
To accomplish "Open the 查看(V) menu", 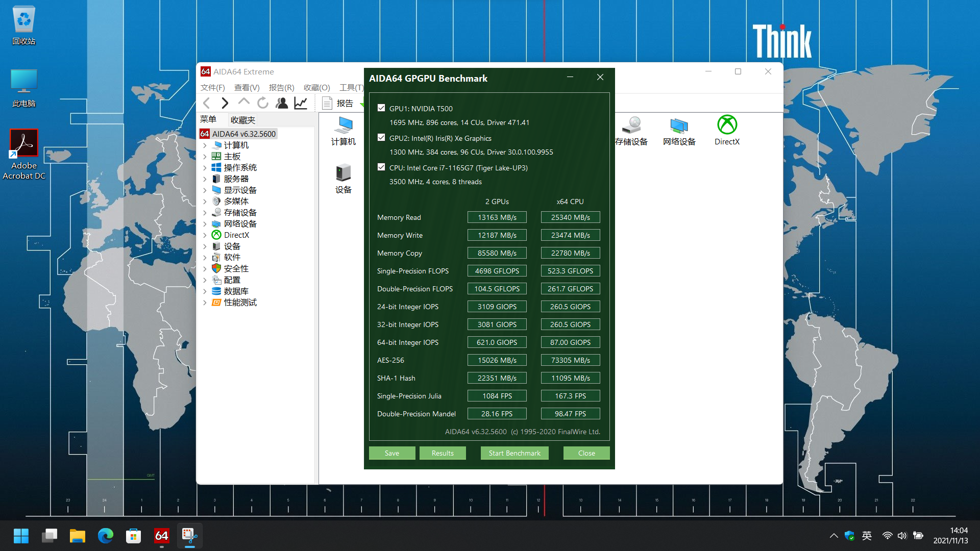I will 247,88.
